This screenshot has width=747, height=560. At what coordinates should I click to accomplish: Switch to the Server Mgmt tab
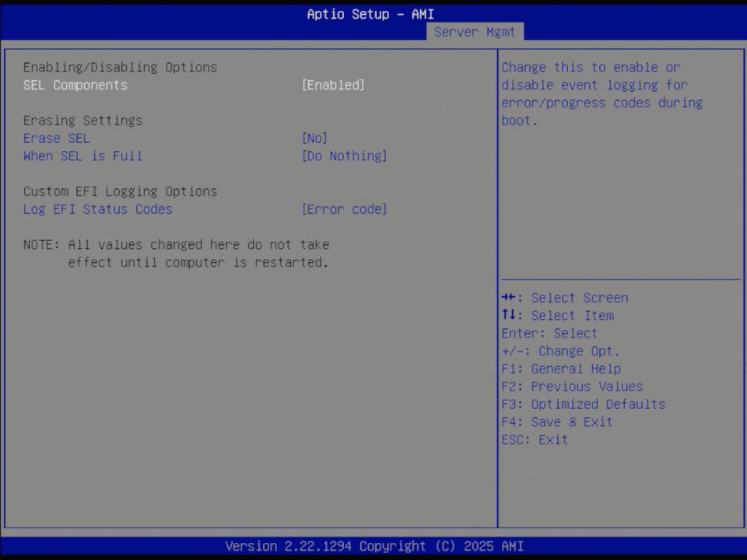tap(475, 32)
